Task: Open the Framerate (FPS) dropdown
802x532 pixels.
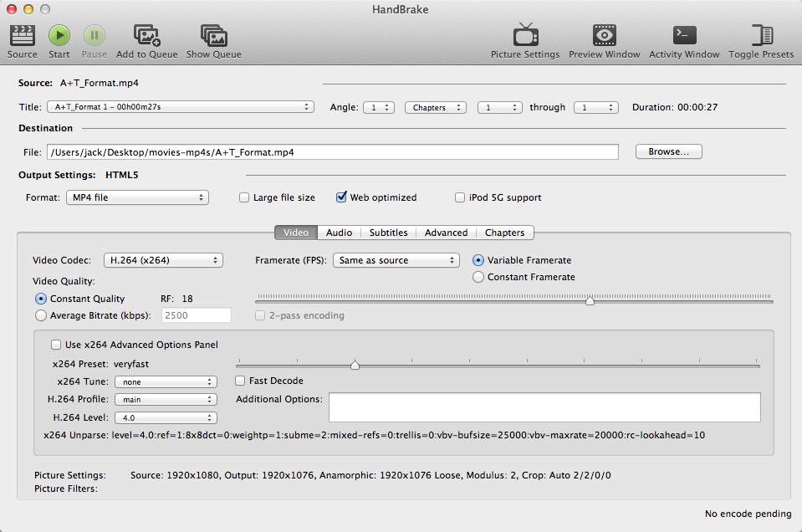Action: 396,260
